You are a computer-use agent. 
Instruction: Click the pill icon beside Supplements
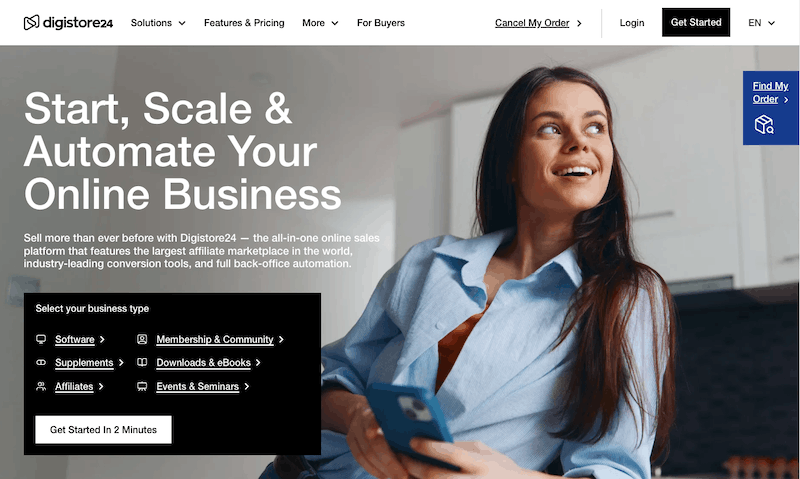pos(41,362)
